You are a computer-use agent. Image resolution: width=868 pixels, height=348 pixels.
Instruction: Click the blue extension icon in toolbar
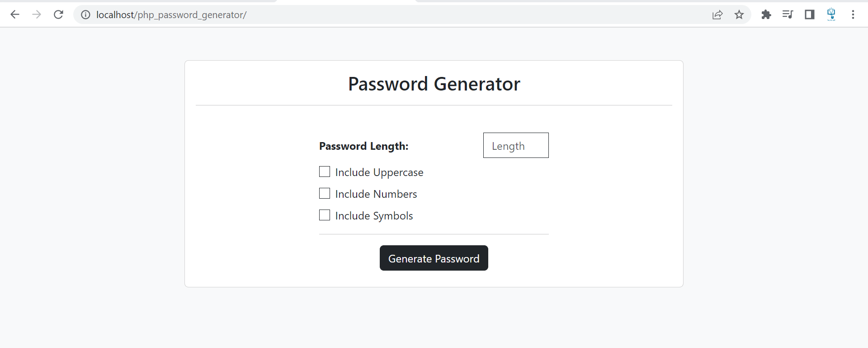point(831,14)
